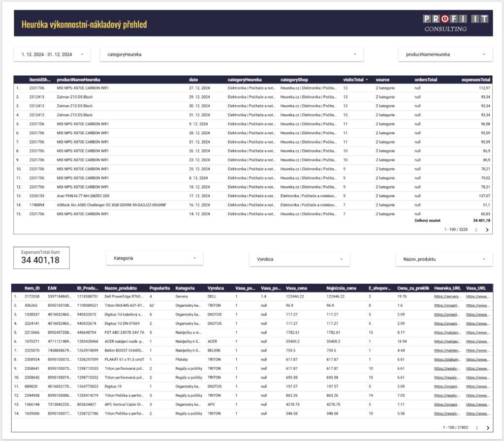Click the upper table pagination text 1 - 100 / 3228
The width and height of the screenshot is (504, 441).
(456, 230)
